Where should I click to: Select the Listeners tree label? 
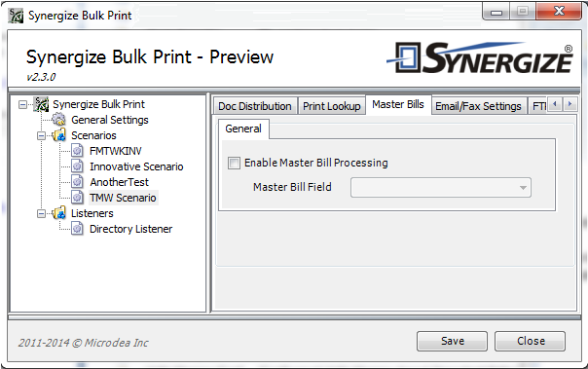(x=92, y=213)
